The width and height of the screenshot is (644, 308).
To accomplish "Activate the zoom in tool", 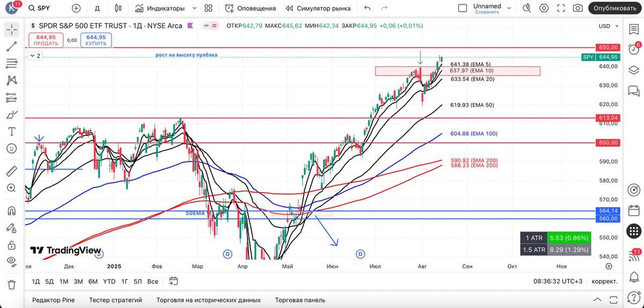I will (x=11, y=188).
